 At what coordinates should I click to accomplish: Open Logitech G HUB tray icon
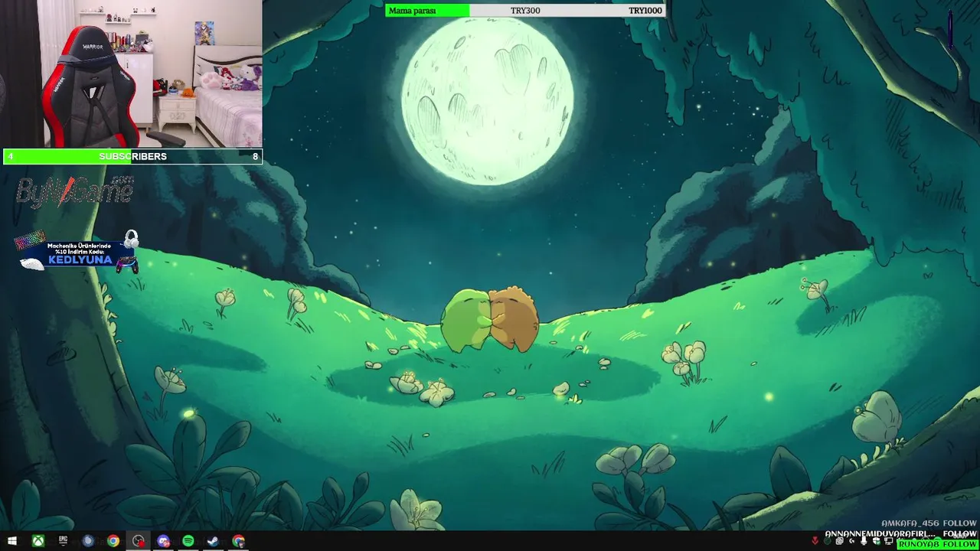click(x=852, y=541)
